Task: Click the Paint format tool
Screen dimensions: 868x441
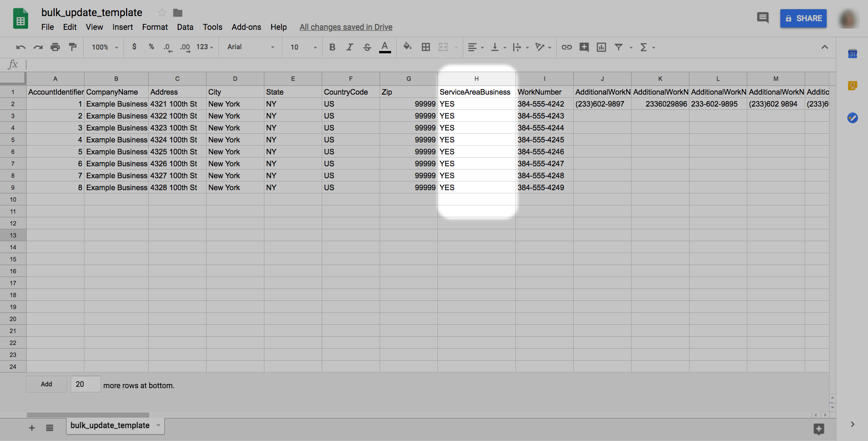Action: [x=73, y=47]
